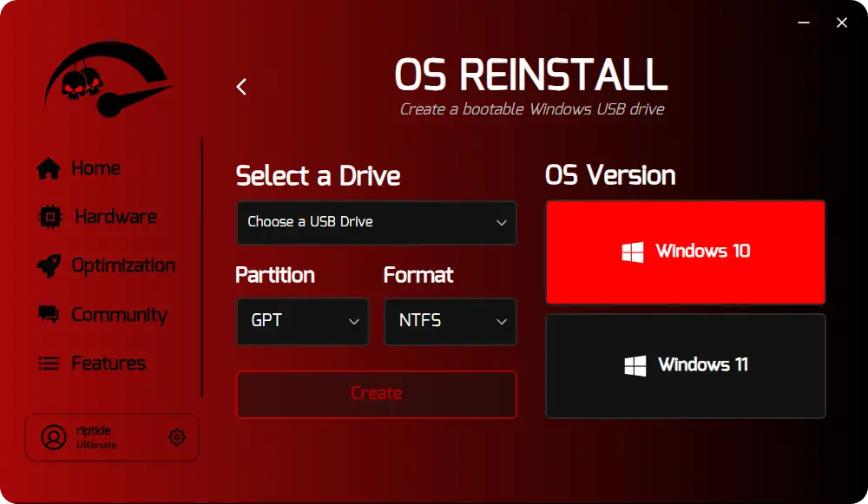Open the Choose a USB Drive dropdown
868x504 pixels.
[x=376, y=222]
